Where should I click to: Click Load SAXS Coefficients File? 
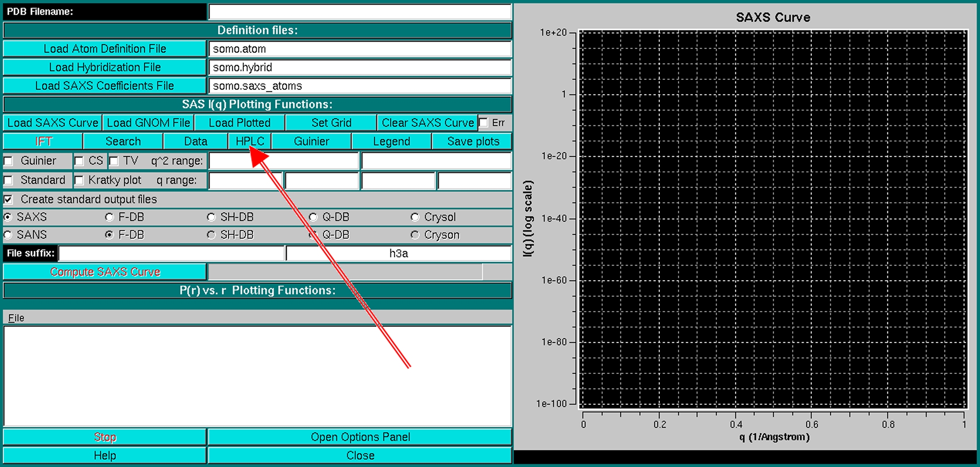coord(105,86)
